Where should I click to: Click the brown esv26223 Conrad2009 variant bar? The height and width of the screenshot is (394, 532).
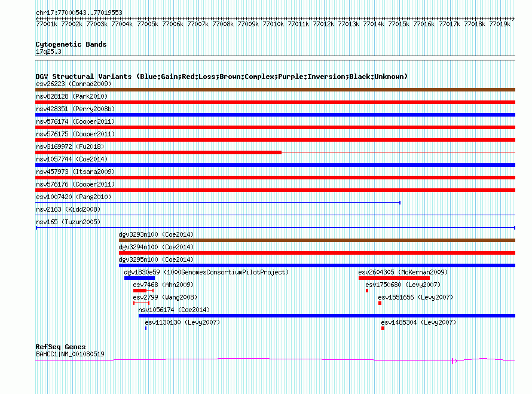point(275,90)
